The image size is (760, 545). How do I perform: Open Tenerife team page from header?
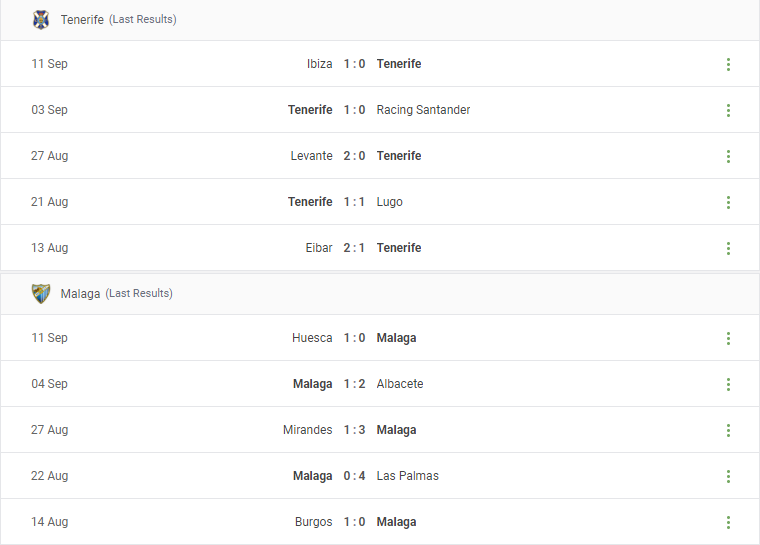pos(82,19)
